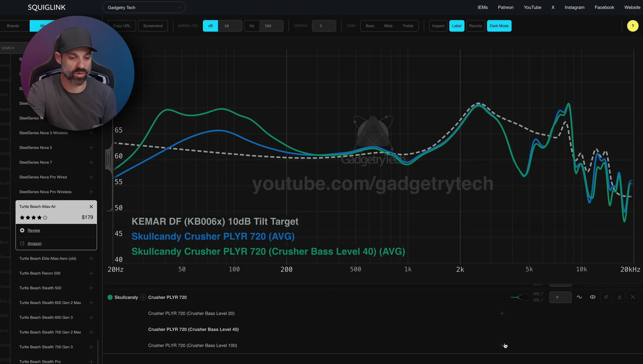Add Crusher Bass Level 20 variant
The width and height of the screenshot is (643, 364).
502,313
